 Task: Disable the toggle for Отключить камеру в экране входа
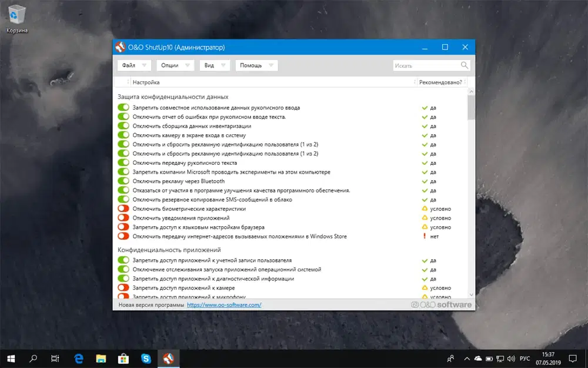pos(122,135)
